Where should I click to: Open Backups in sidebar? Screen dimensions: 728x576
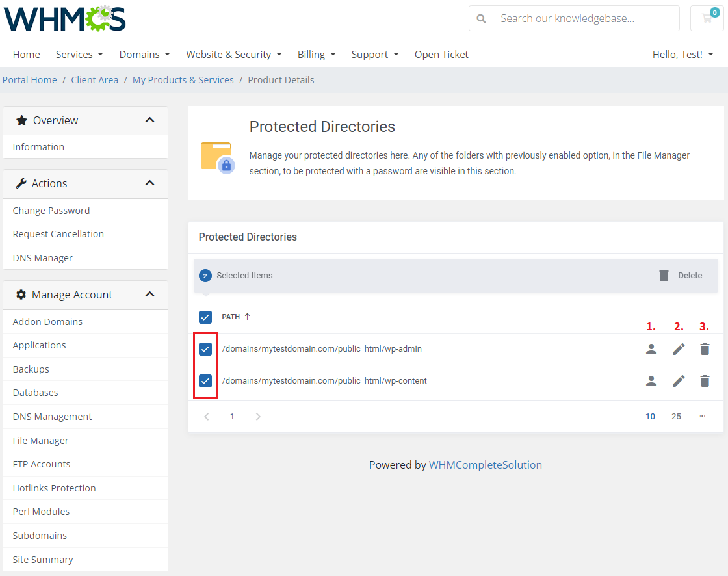(85, 369)
